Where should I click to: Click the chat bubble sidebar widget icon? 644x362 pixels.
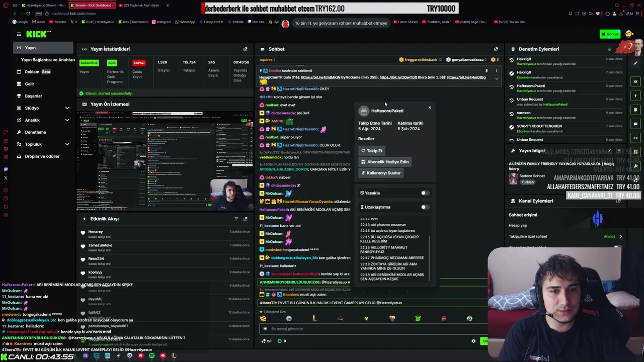click(x=636, y=124)
